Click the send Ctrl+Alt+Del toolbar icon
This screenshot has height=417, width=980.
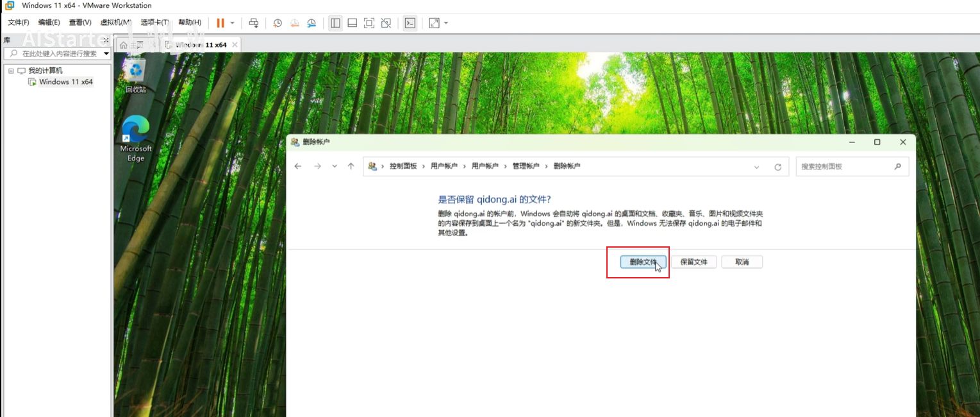coord(254,23)
